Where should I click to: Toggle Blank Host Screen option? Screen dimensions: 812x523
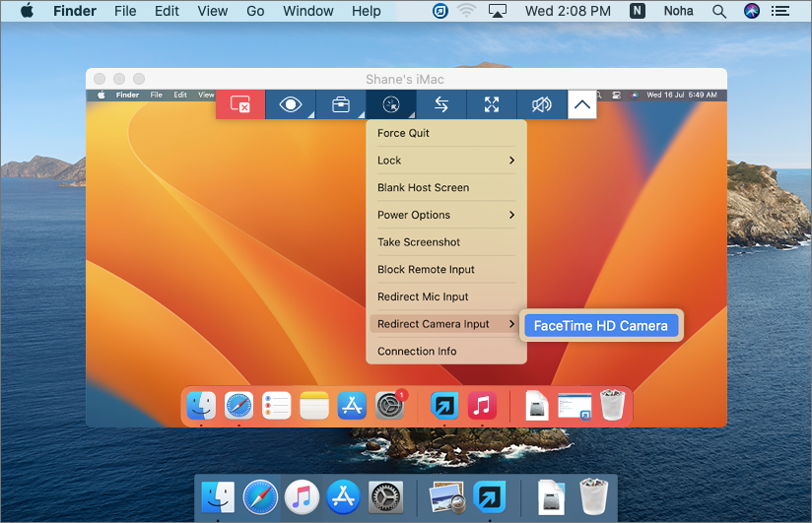click(x=423, y=187)
